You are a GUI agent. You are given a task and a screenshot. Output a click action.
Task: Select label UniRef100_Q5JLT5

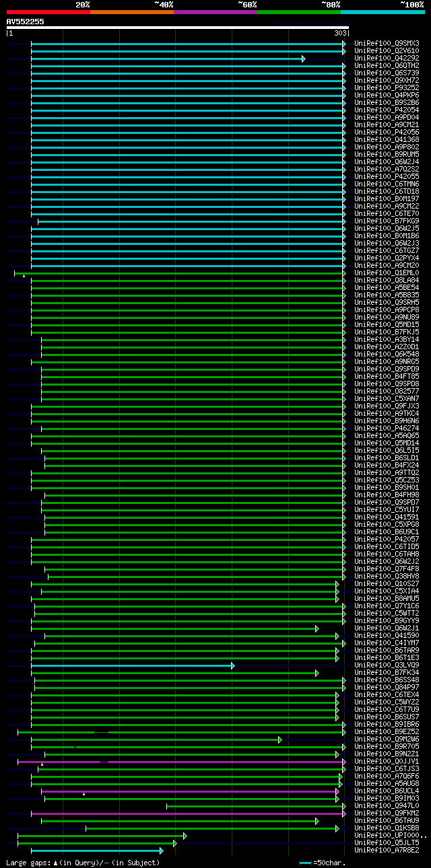pos(387,843)
